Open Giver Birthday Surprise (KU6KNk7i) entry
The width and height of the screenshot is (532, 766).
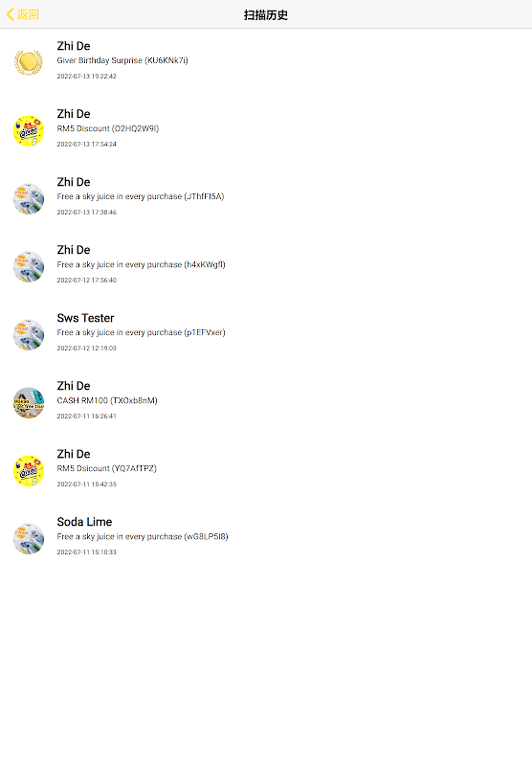tap(266, 62)
